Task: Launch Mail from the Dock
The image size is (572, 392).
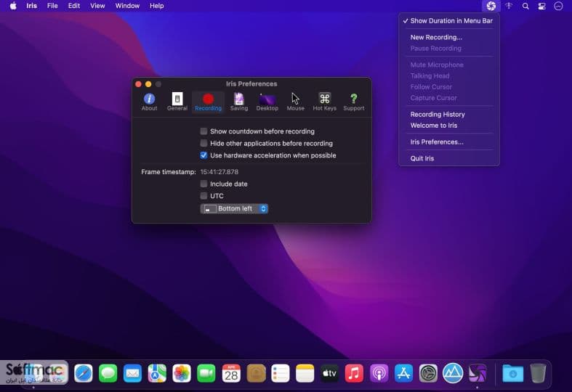Action: tap(132, 373)
